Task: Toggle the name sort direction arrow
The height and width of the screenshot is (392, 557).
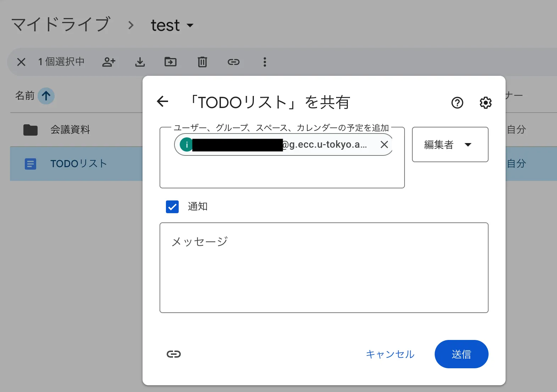Action: [46, 96]
